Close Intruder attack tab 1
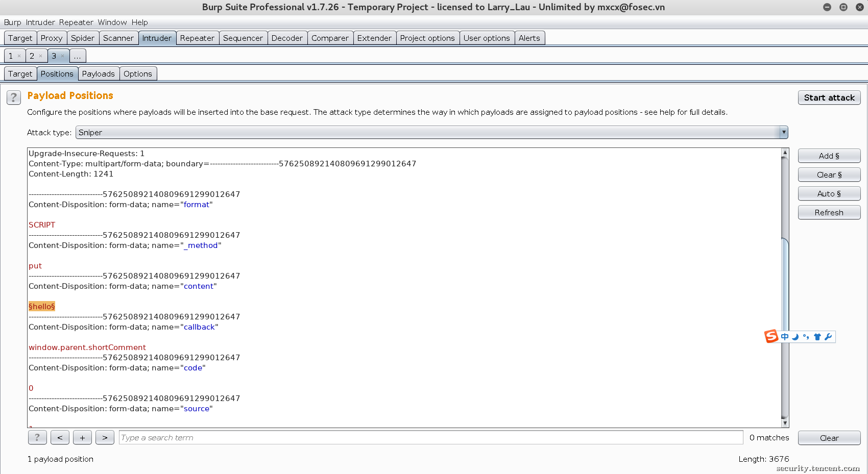Image resolution: width=868 pixels, height=474 pixels. click(x=19, y=56)
